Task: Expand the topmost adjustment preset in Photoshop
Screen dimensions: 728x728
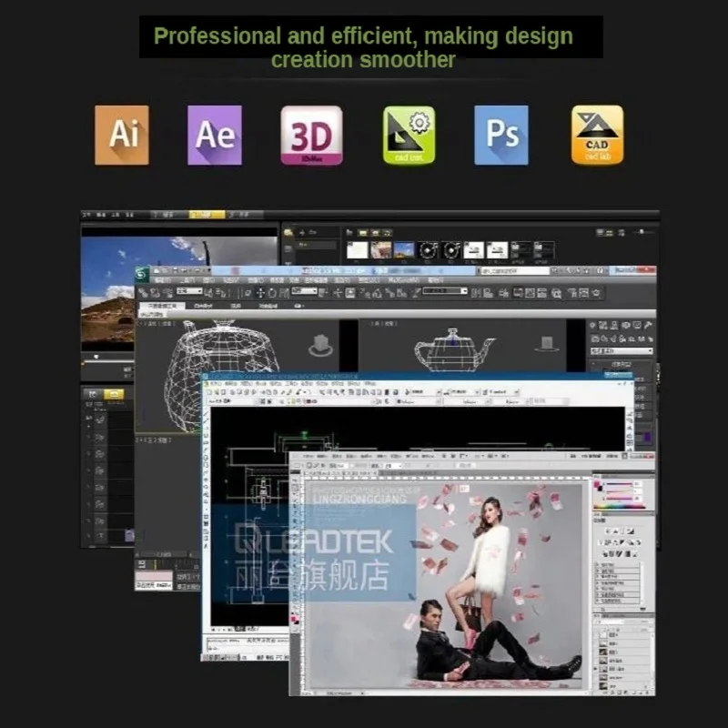Action: (x=598, y=565)
